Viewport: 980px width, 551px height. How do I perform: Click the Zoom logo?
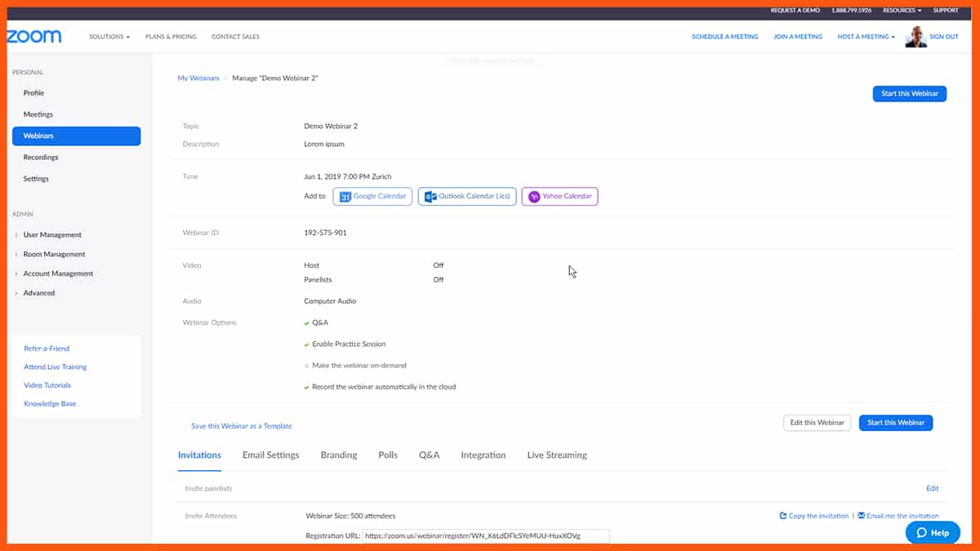[33, 36]
